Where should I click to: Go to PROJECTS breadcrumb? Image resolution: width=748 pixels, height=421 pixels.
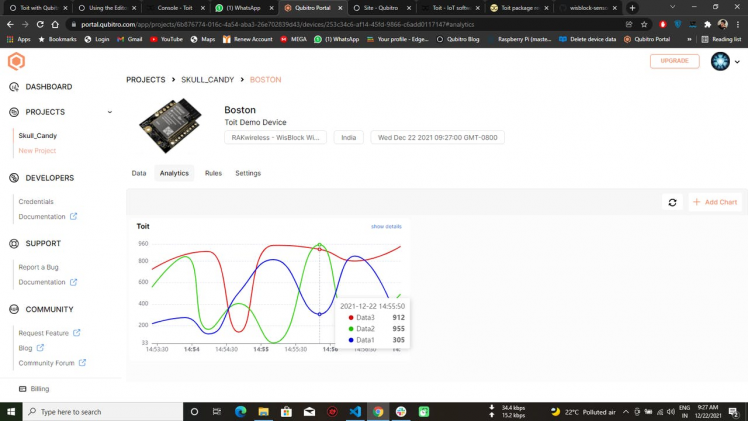pyautogui.click(x=145, y=80)
